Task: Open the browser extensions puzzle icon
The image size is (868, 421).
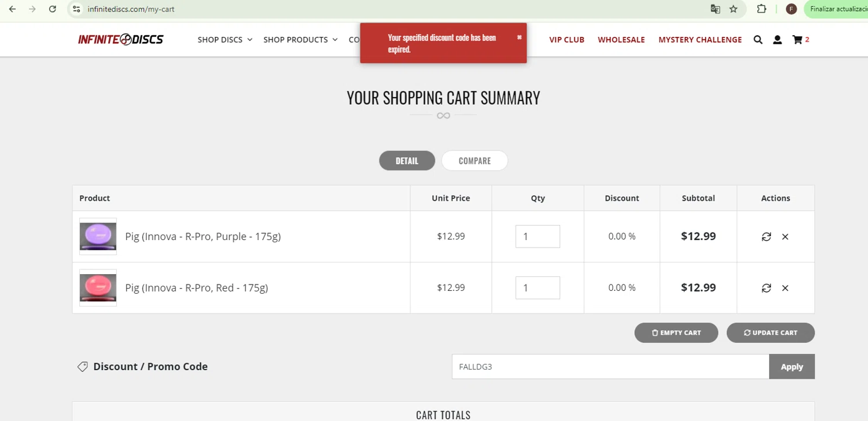Action: click(762, 9)
